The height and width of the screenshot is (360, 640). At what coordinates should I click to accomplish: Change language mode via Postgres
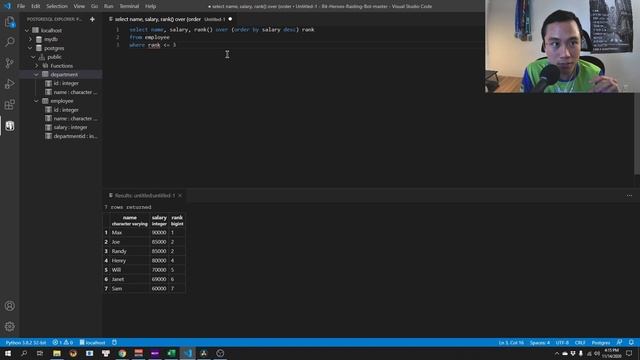[600, 342]
